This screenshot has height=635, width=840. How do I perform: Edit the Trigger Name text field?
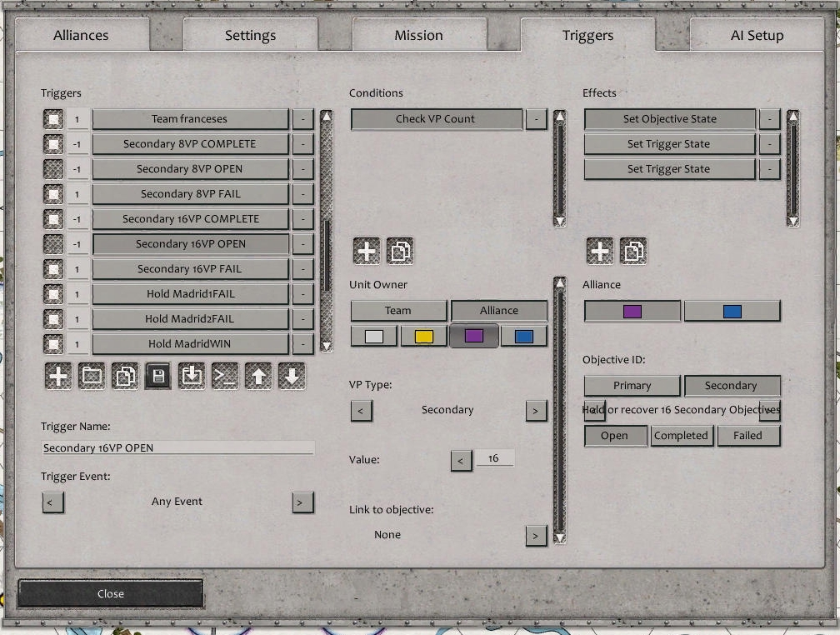[177, 448]
